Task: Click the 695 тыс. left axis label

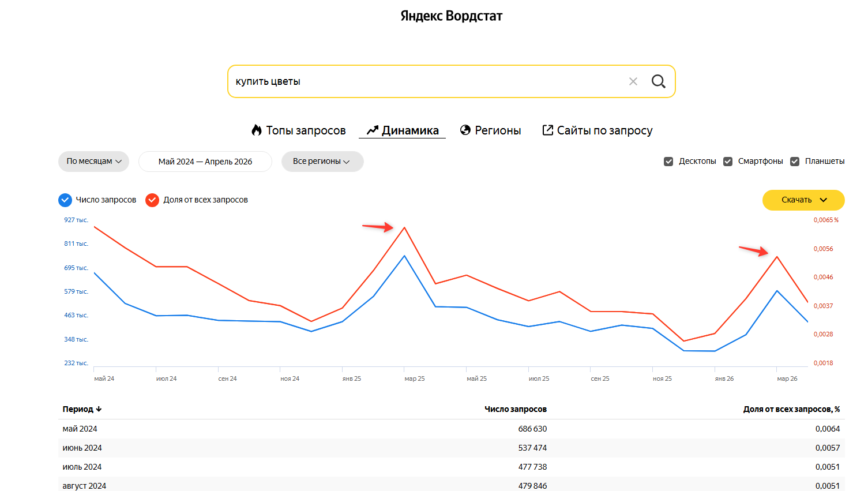Action: pos(76,268)
